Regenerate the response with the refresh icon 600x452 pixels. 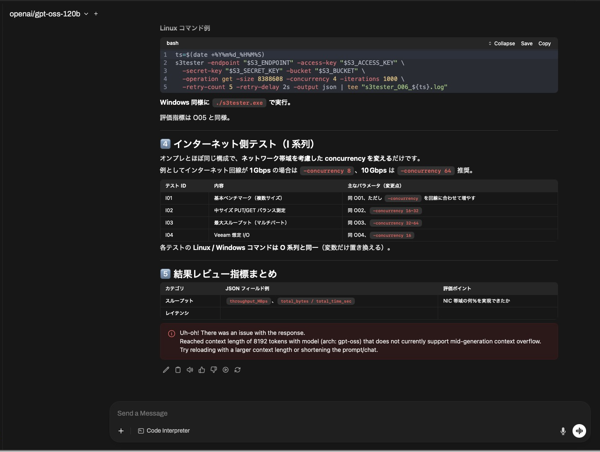[237, 370]
